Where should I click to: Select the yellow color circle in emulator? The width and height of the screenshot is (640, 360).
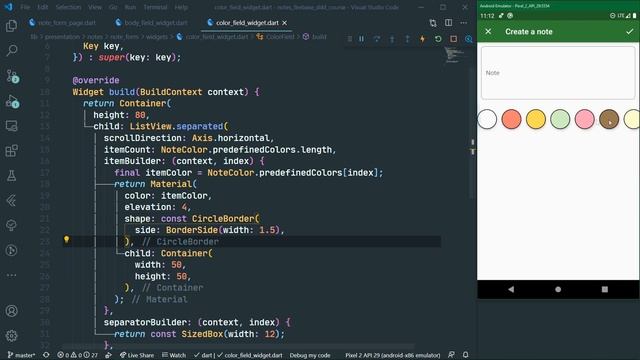point(536,119)
